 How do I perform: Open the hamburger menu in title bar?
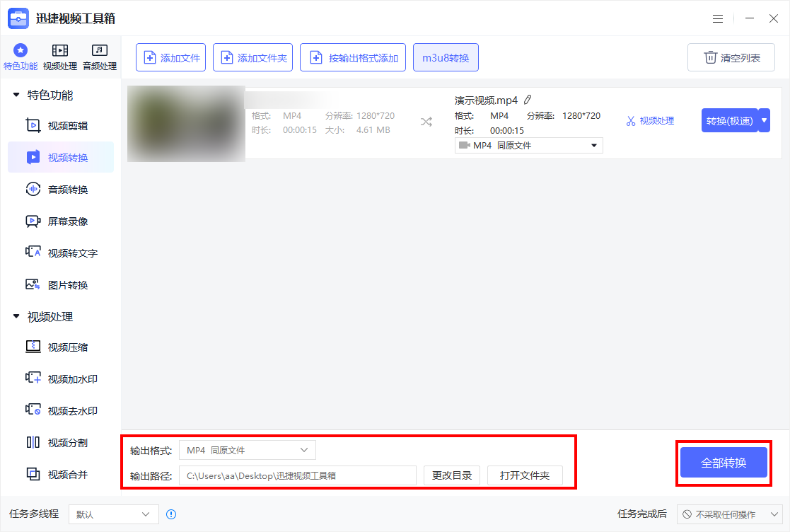tap(718, 18)
